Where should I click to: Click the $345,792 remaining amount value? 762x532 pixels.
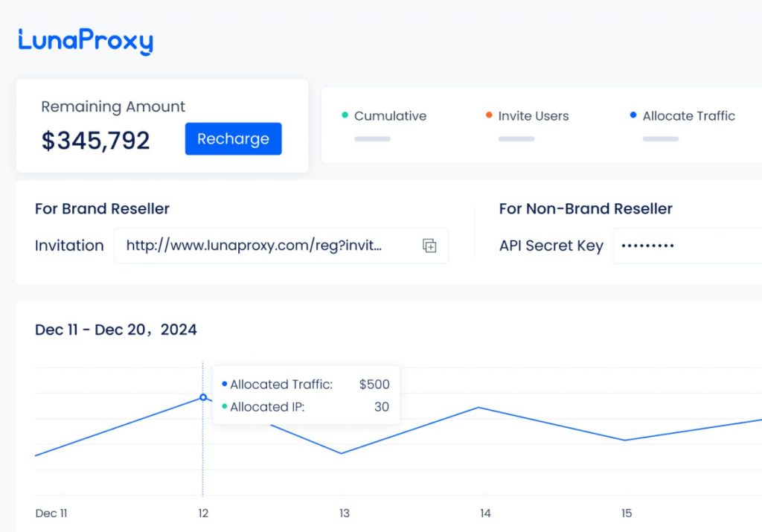coord(96,141)
